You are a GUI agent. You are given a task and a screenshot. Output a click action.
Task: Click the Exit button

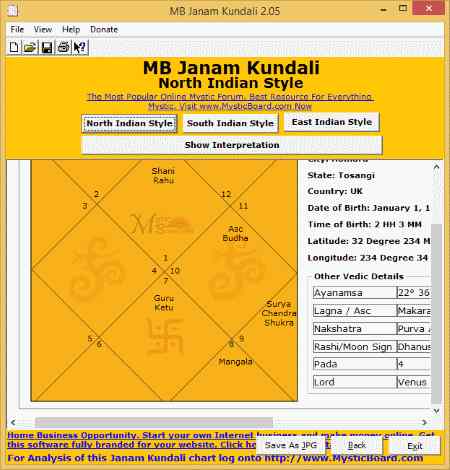click(415, 446)
